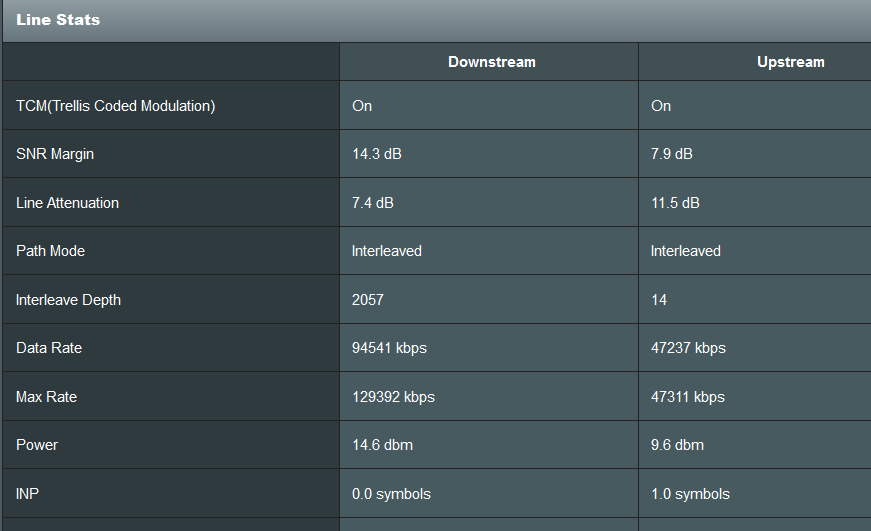Viewport: 871px width, 531px height.
Task: Click the SNR Margin row label
Action: [x=55, y=154]
